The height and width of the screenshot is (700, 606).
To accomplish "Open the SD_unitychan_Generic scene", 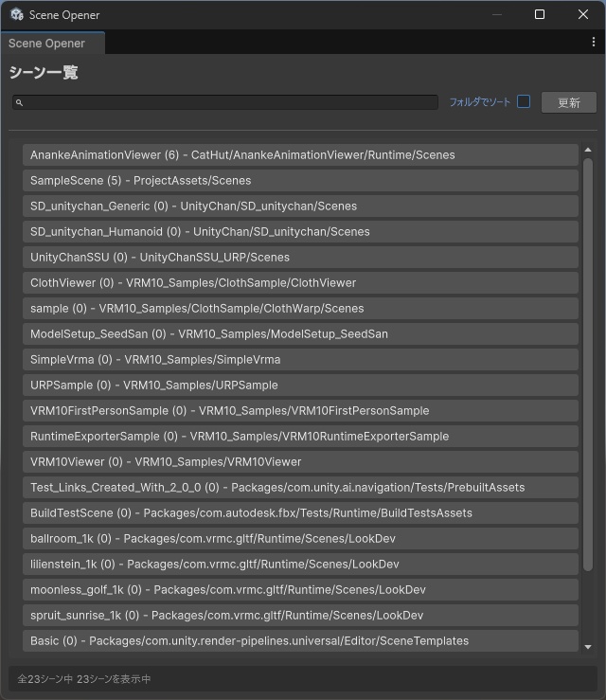I will (300, 206).
